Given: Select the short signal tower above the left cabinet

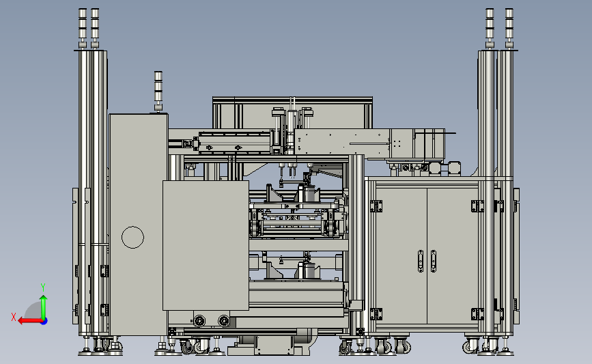Looking at the screenshot, I should pyautogui.click(x=158, y=91).
